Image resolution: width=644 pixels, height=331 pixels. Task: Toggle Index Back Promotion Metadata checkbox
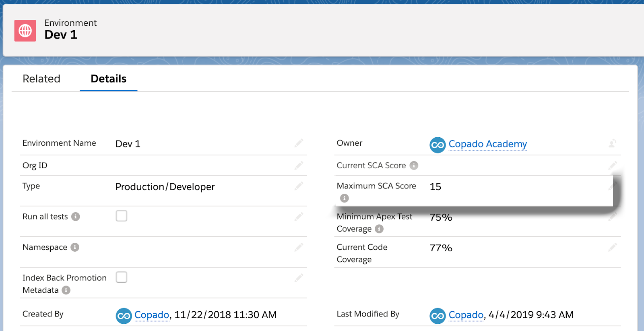[x=122, y=277]
